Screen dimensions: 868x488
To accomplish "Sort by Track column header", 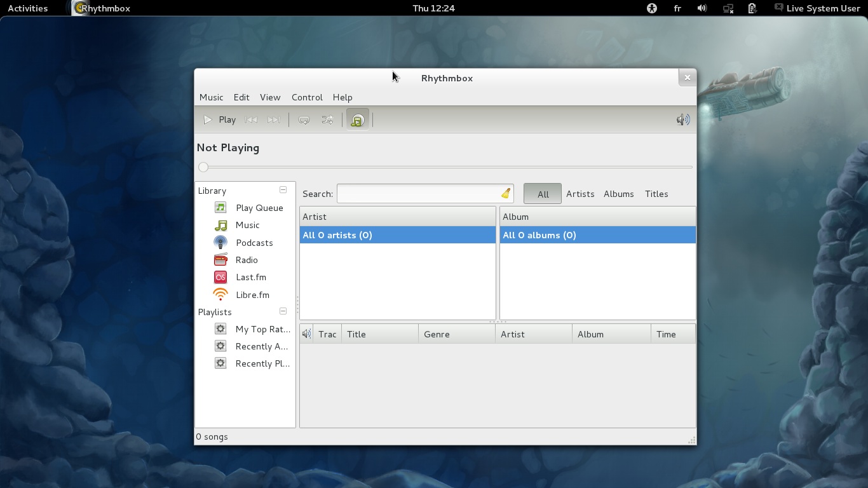I will coord(327,334).
